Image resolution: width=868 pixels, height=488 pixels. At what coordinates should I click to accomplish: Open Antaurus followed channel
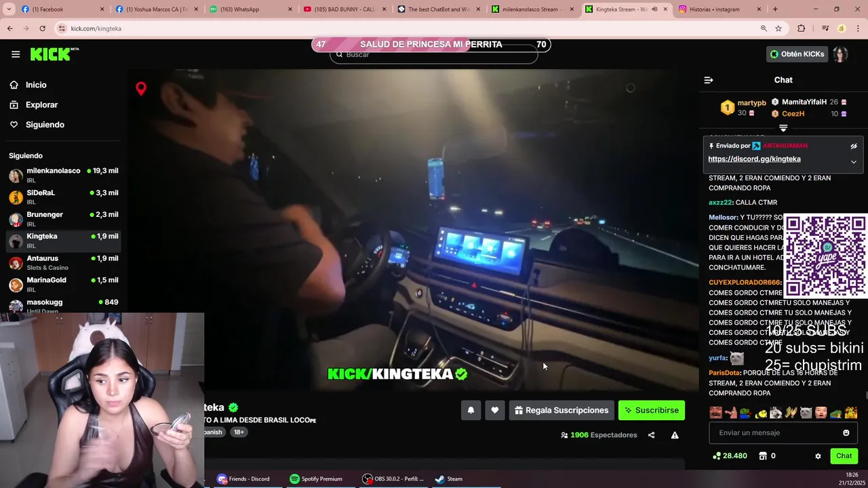64,262
